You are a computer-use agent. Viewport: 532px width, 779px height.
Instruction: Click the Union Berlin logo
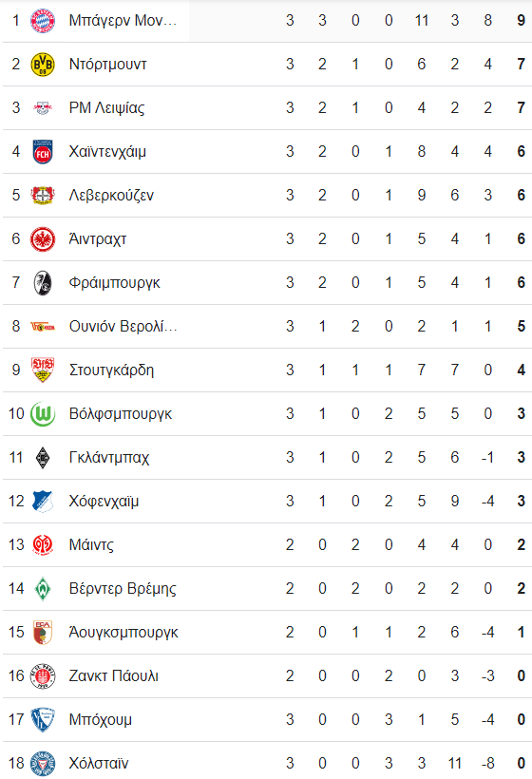[x=43, y=327]
